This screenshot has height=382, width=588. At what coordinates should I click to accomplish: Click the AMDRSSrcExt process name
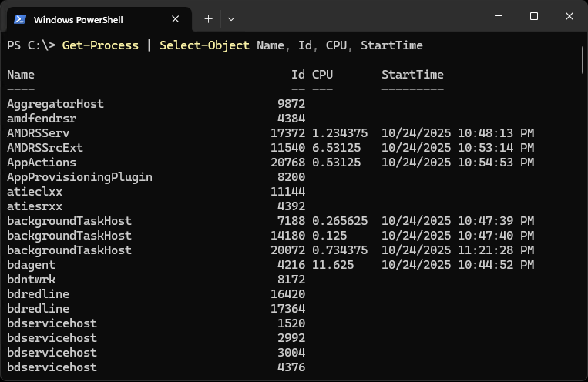point(45,148)
